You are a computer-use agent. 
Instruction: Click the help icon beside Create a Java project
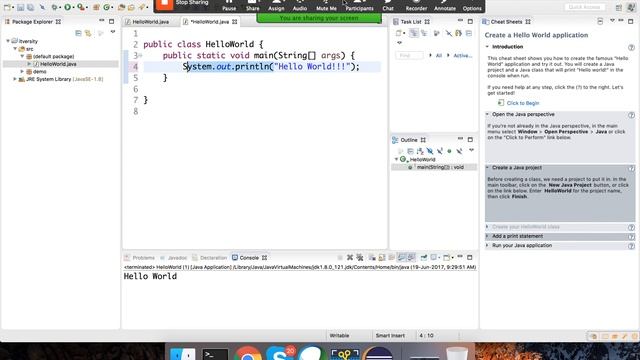(631, 169)
